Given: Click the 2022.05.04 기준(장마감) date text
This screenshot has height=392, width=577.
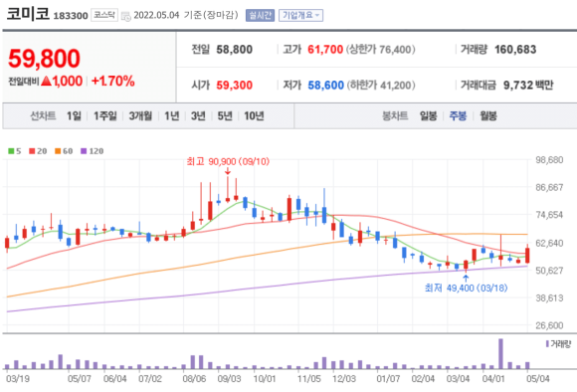Looking at the screenshot, I should click(186, 15).
